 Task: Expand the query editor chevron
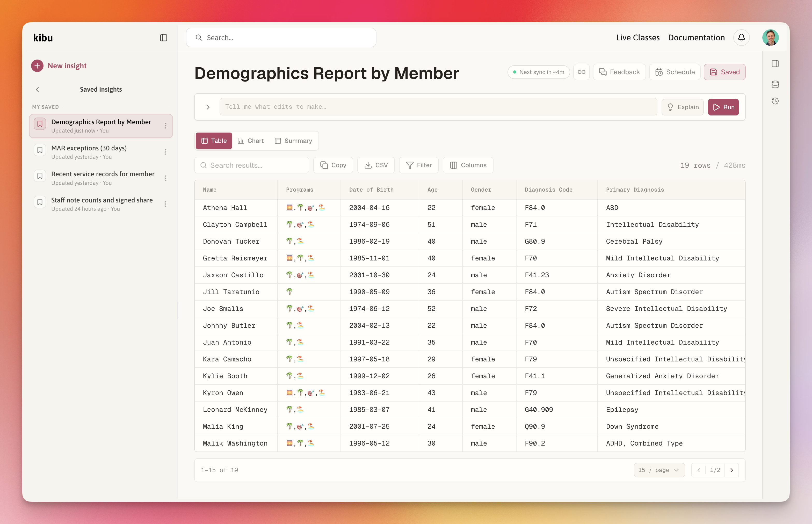[208, 107]
